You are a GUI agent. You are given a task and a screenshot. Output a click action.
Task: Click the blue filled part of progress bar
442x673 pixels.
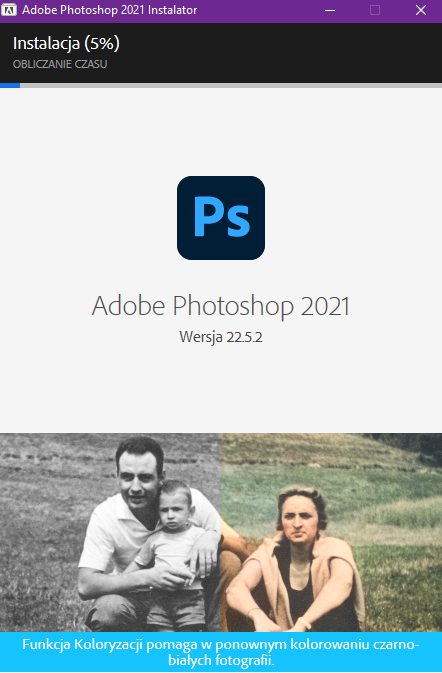point(10,85)
